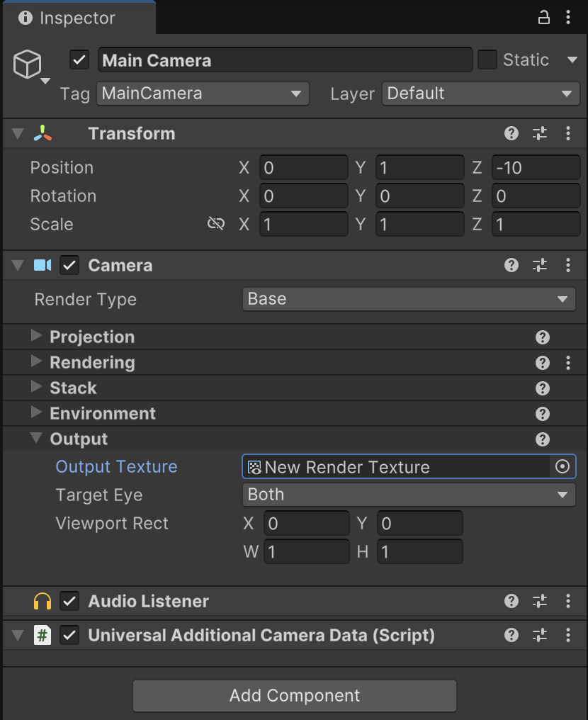Open the Output Texture object picker circle
Viewport: 588px width, 720px height.
click(563, 467)
